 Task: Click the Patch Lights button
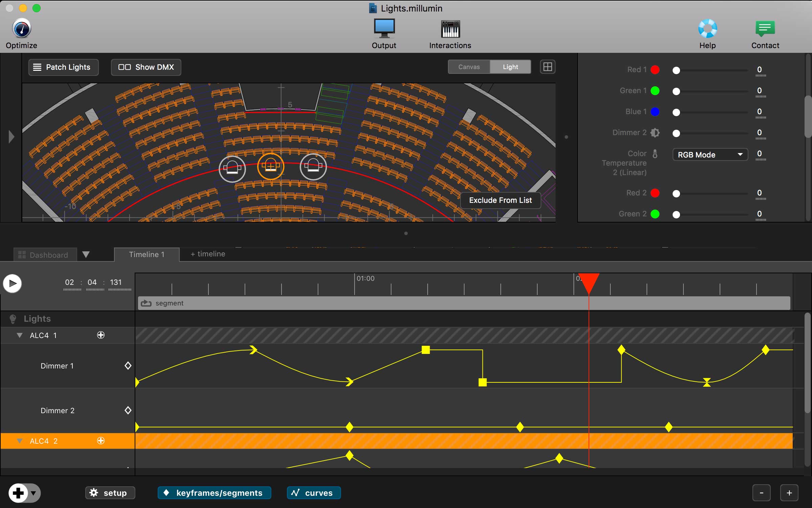pos(63,67)
